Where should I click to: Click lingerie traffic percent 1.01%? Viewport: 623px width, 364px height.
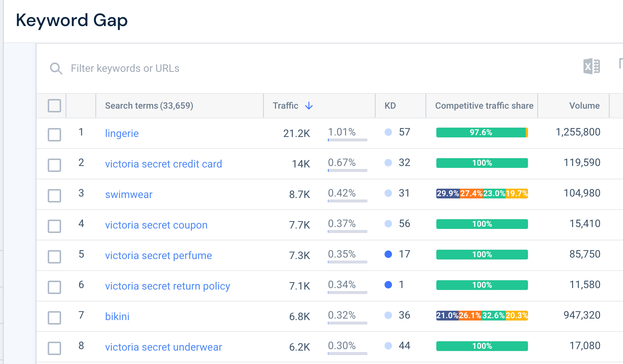point(342,132)
